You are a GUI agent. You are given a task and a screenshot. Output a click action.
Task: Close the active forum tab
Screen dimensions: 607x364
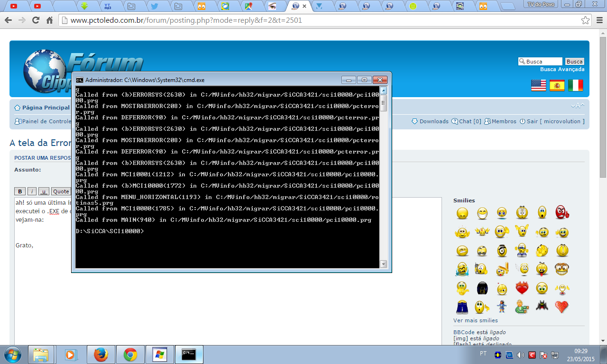(x=305, y=6)
